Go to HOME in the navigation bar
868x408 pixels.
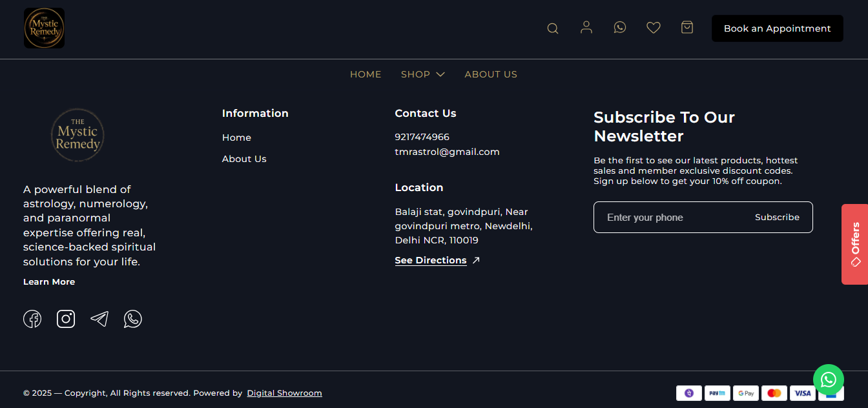pyautogui.click(x=366, y=74)
